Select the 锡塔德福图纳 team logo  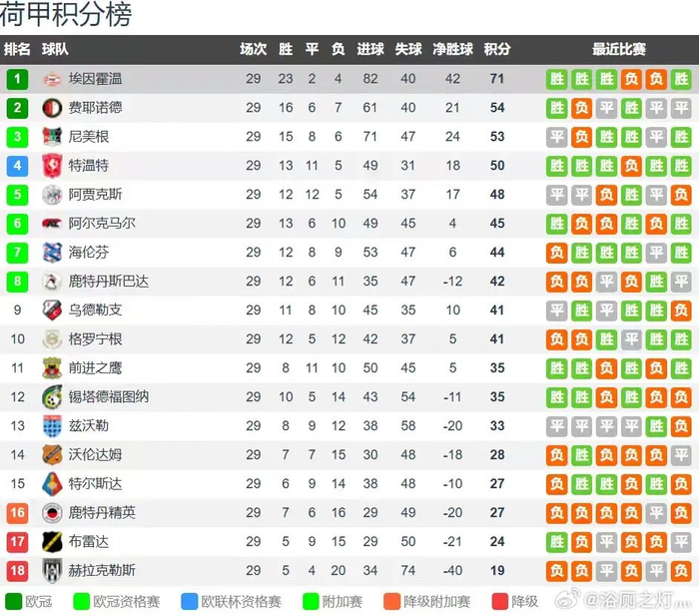(52, 397)
